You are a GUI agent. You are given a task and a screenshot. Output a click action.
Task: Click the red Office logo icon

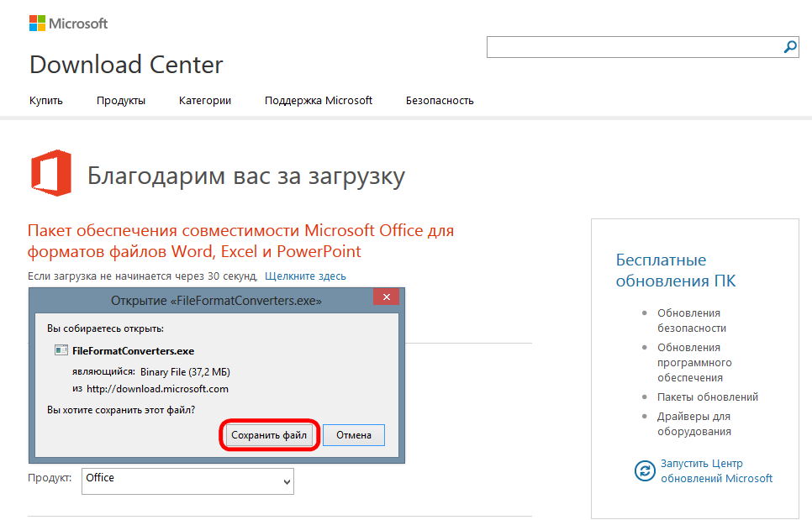pos(50,175)
